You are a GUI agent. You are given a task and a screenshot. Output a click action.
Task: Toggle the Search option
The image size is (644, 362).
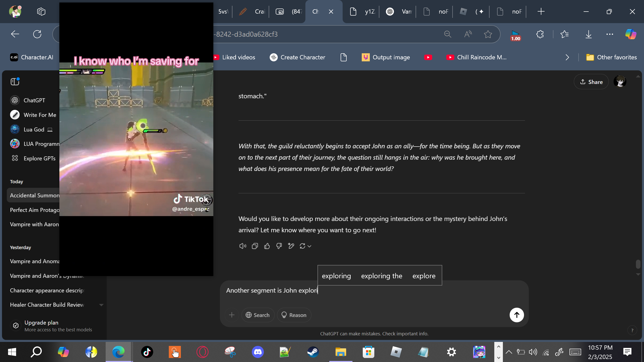pyautogui.click(x=258, y=315)
